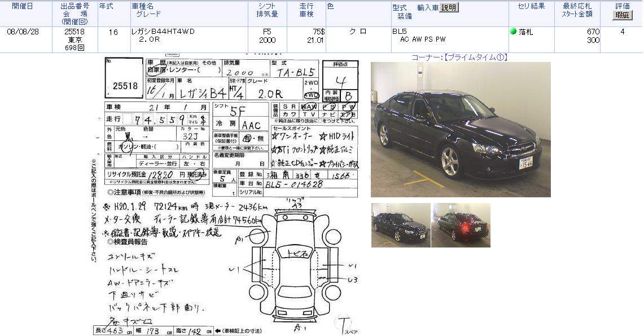Click the AC AW PS PW equipment text
Screen dimensions: 644x336
coord(423,40)
